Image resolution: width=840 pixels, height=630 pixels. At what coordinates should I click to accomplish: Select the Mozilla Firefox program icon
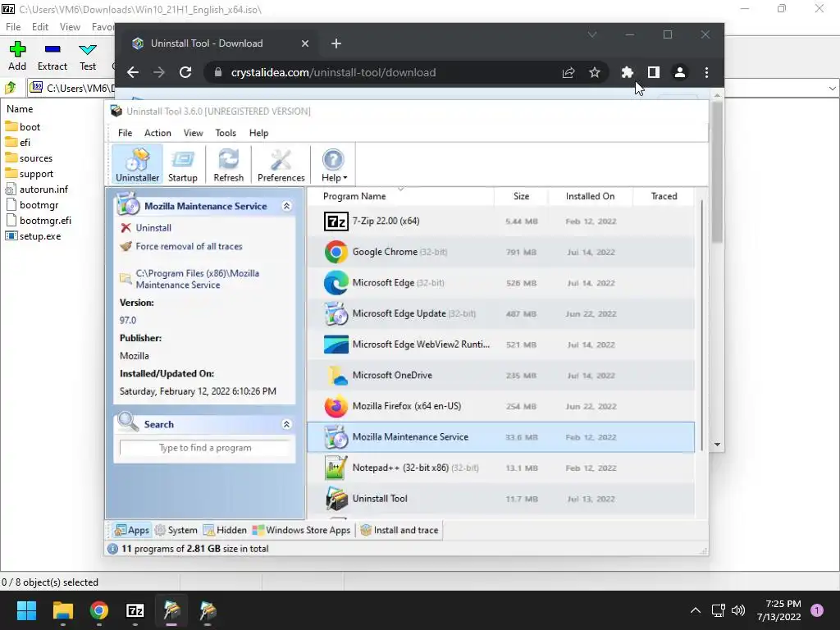[x=336, y=406]
